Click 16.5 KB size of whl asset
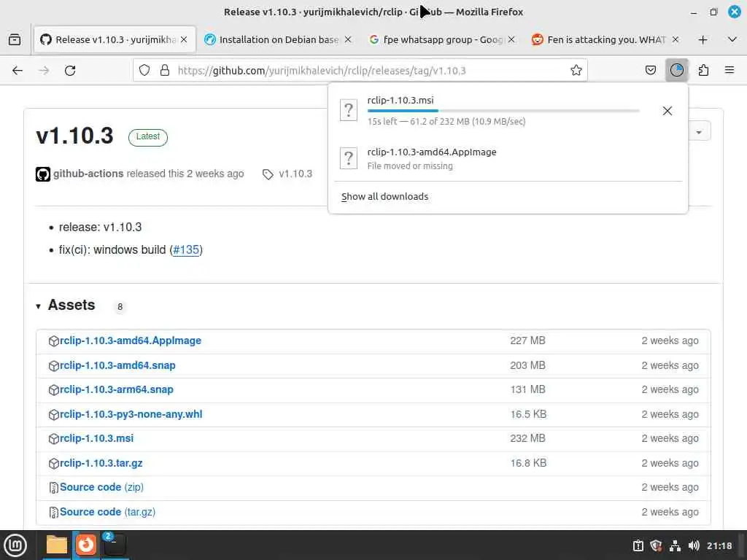This screenshot has height=560, width=747. [x=528, y=414]
